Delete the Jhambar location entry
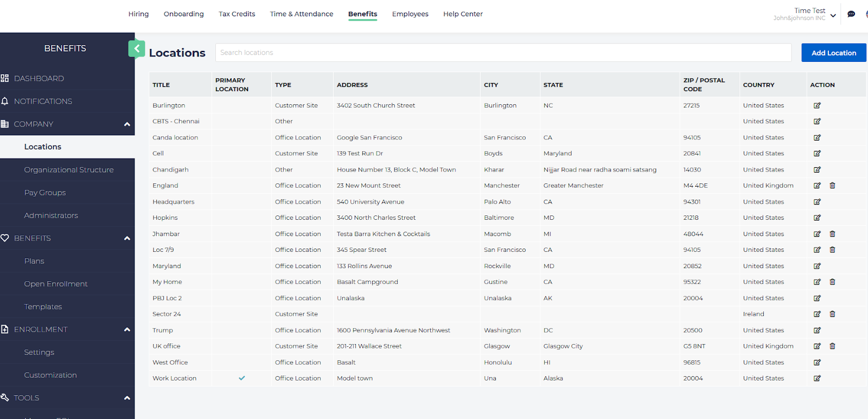Screen dimensions: 868x419 point(832,234)
